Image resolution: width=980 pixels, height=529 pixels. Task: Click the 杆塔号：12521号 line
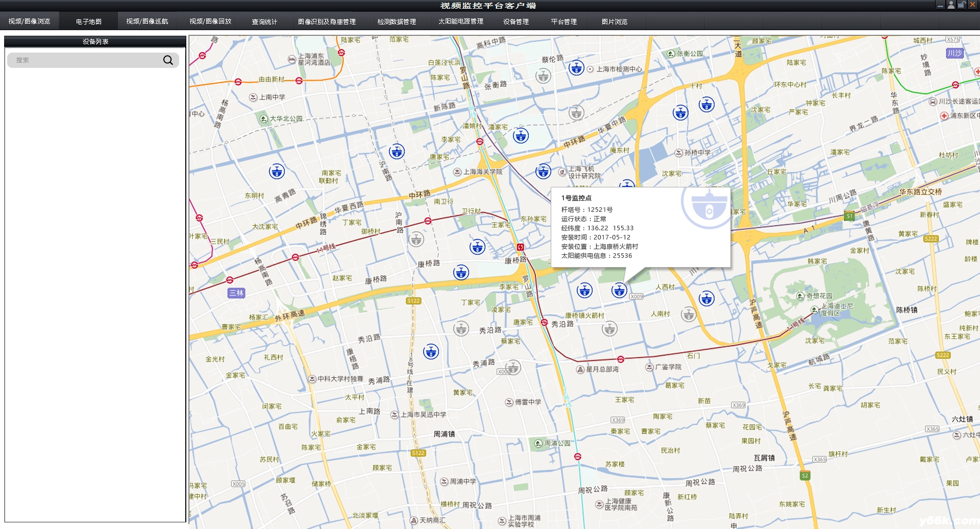click(587, 209)
